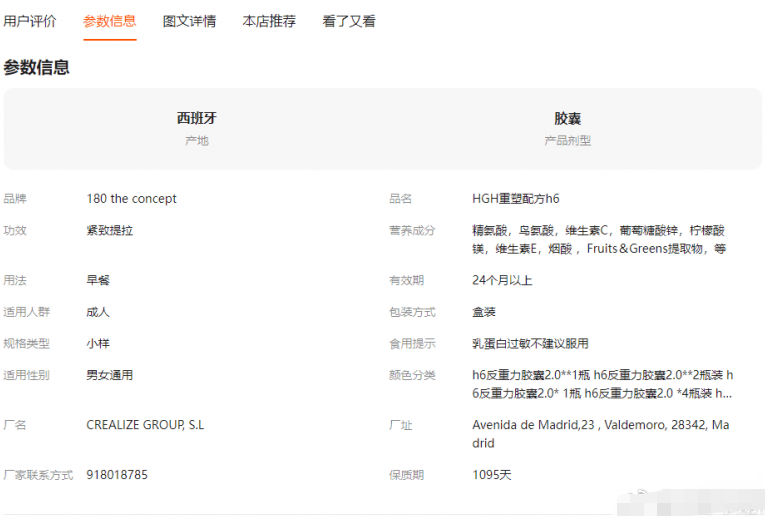Click the 1095天 shelf life value
The height and width of the screenshot is (519, 765).
click(491, 475)
